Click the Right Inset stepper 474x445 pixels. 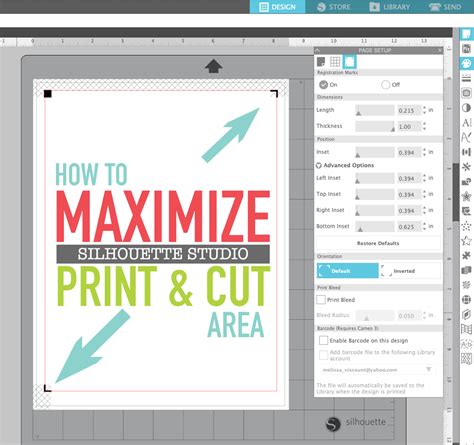point(424,210)
